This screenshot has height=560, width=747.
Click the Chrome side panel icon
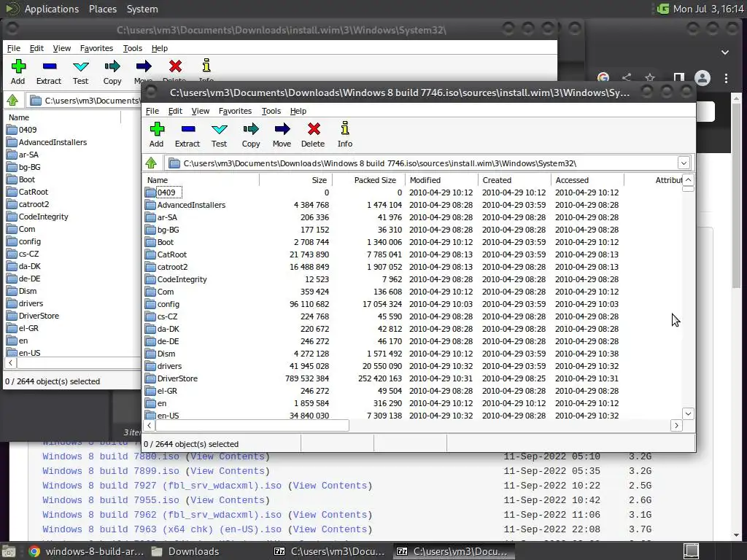click(678, 77)
